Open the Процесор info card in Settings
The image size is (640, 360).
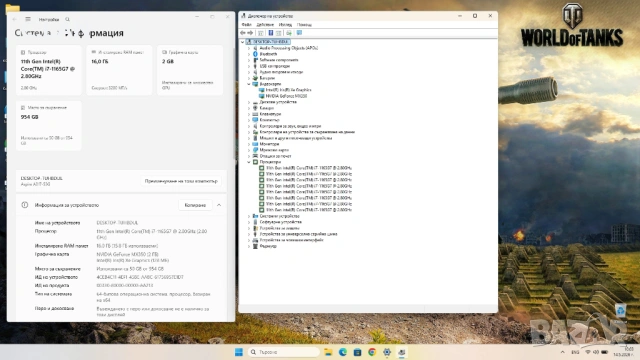click(x=49, y=70)
